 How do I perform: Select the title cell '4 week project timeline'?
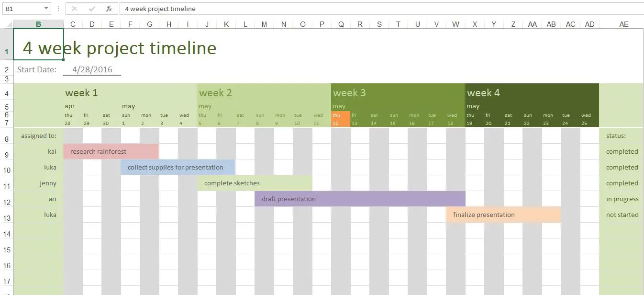[x=120, y=48]
